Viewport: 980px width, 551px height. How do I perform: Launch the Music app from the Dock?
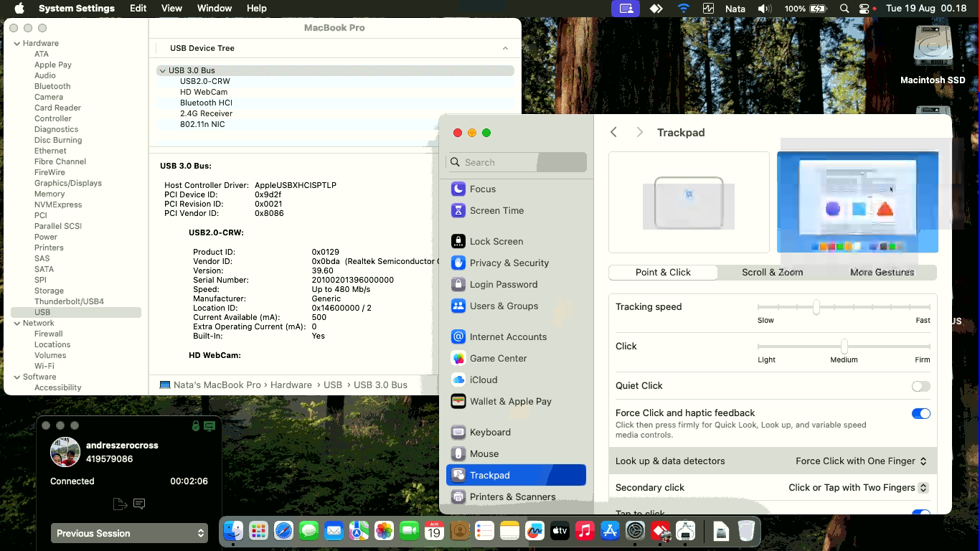[x=583, y=531]
